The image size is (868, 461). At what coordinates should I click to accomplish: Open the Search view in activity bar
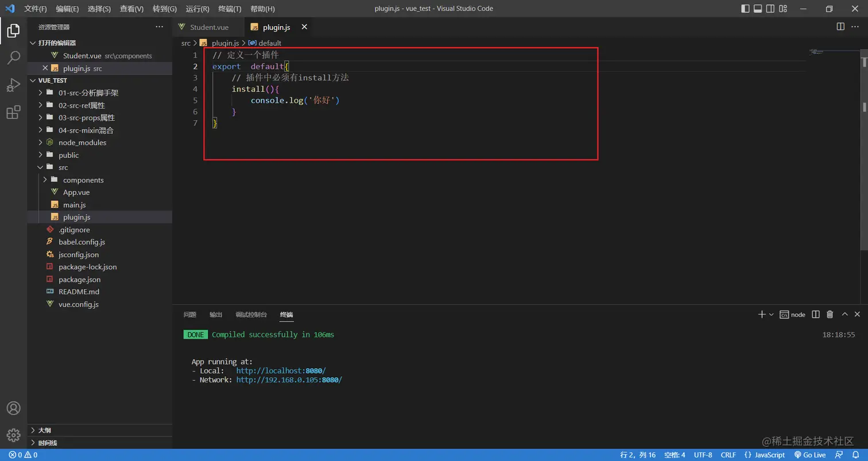click(13, 57)
